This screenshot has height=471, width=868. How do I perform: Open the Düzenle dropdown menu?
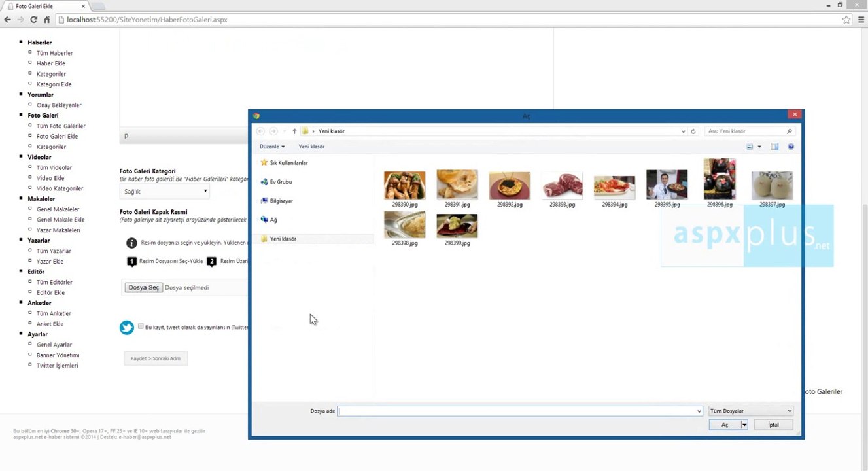272,147
